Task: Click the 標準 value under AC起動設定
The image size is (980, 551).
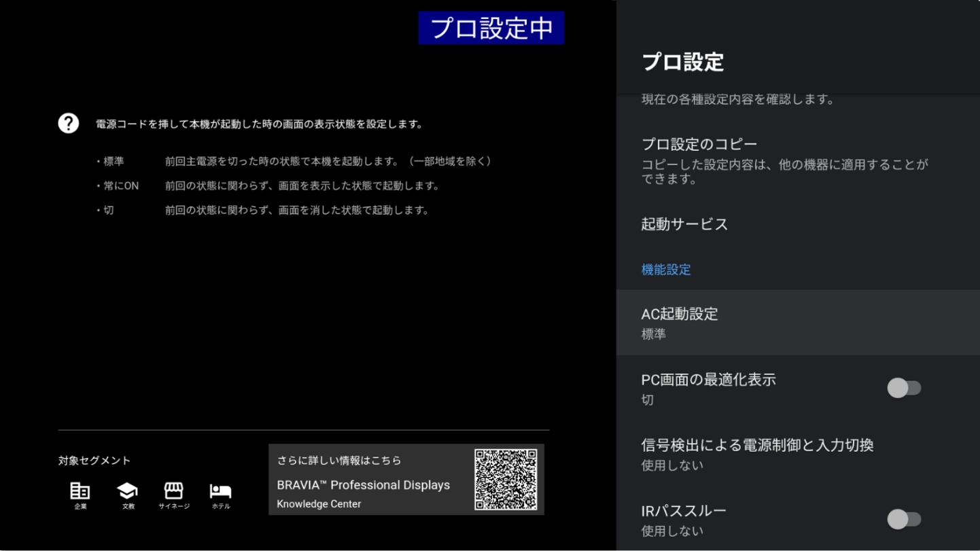Action: click(x=654, y=334)
